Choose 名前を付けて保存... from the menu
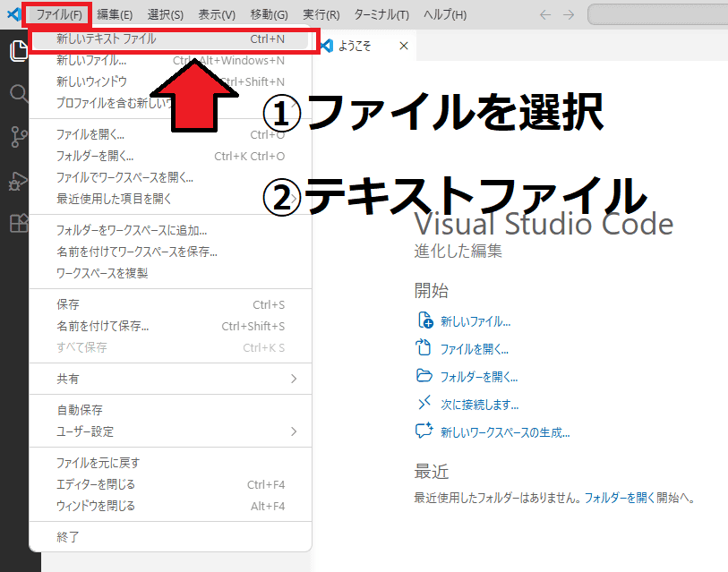This screenshot has width=728, height=572. pyautogui.click(x=103, y=326)
